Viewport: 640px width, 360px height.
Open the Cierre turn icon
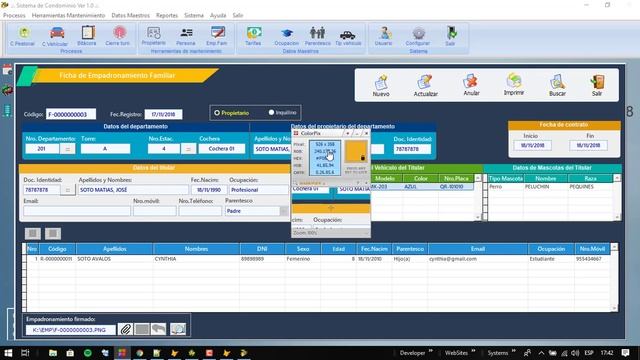[118, 36]
